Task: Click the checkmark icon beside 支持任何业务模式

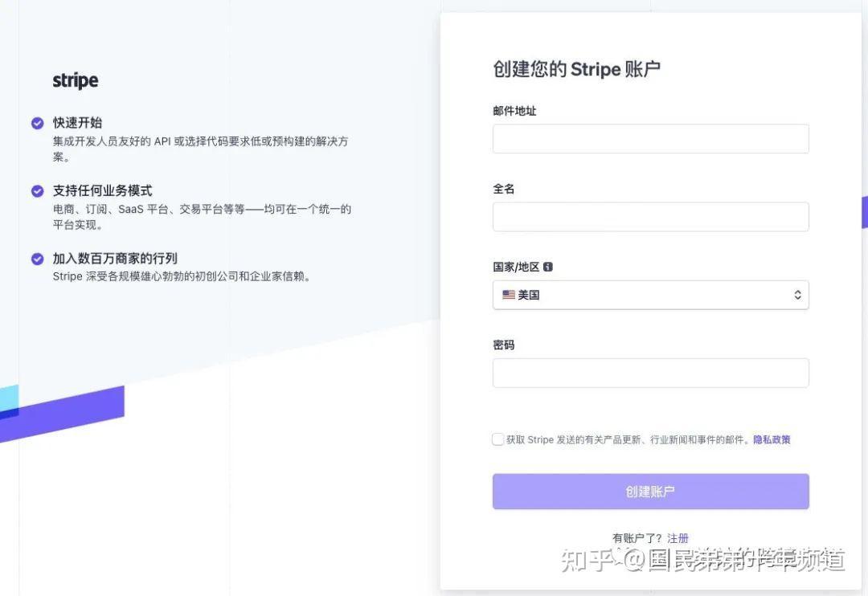Action: [37, 190]
